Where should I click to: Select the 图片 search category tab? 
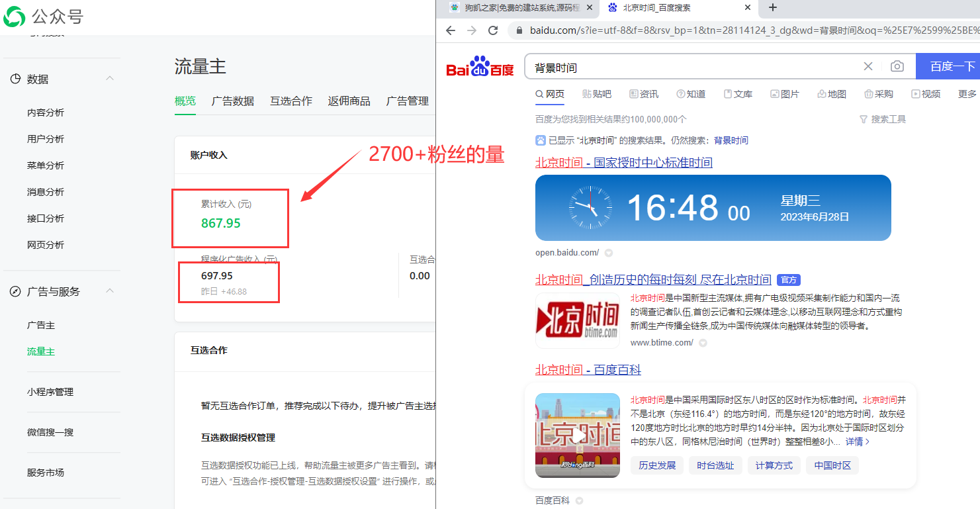(784, 94)
